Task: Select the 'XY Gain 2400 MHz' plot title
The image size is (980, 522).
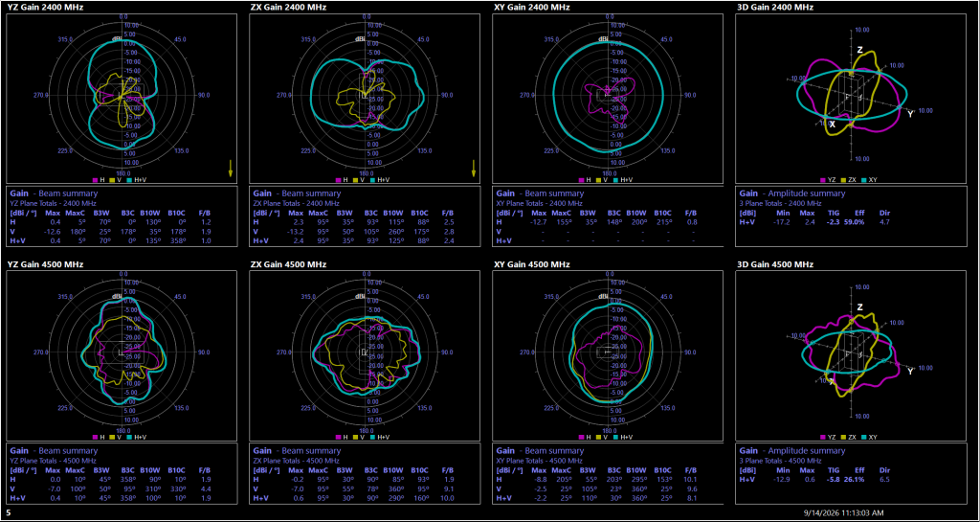Action: tap(532, 7)
